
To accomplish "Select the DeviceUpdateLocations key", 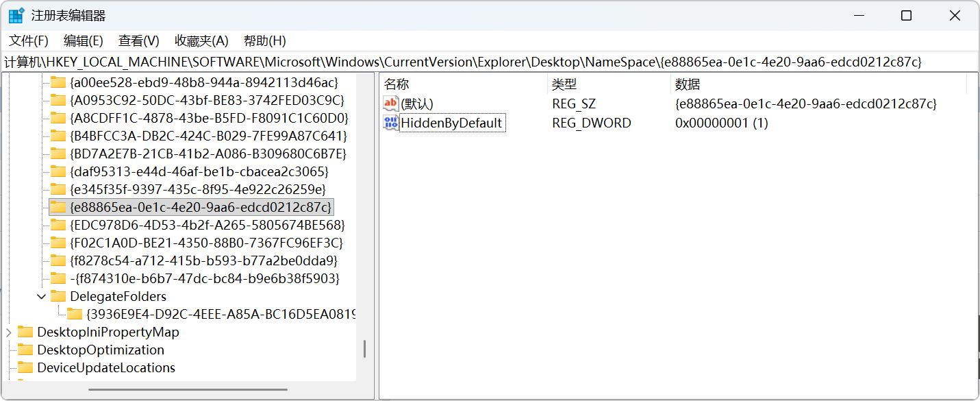I will tap(106, 368).
